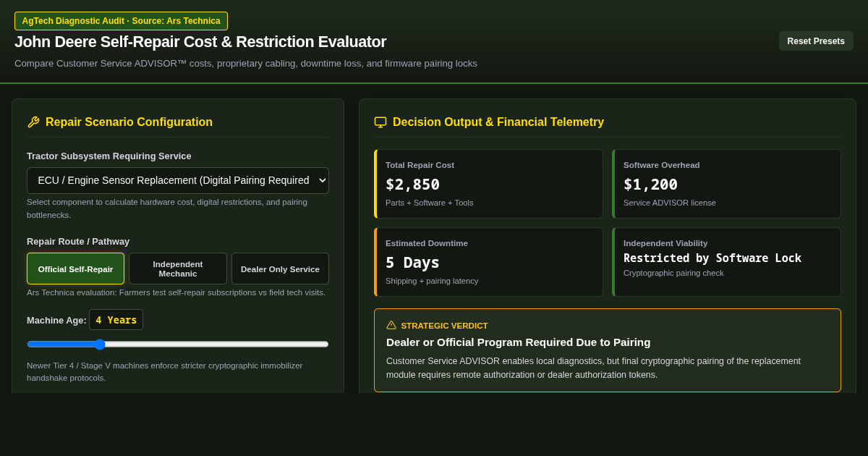Switch to Dealer Only Service route
The width and height of the screenshot is (868, 456).
click(280, 269)
